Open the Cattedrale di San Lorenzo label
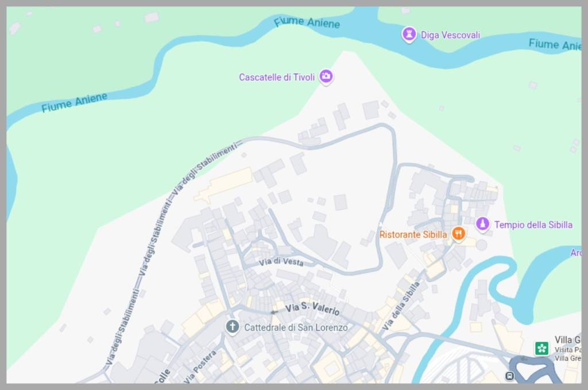Viewport: 588px width, 390px height. tap(296, 327)
